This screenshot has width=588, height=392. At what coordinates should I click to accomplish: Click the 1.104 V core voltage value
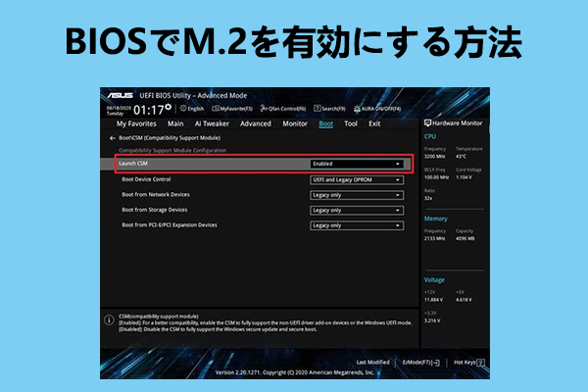tap(464, 177)
